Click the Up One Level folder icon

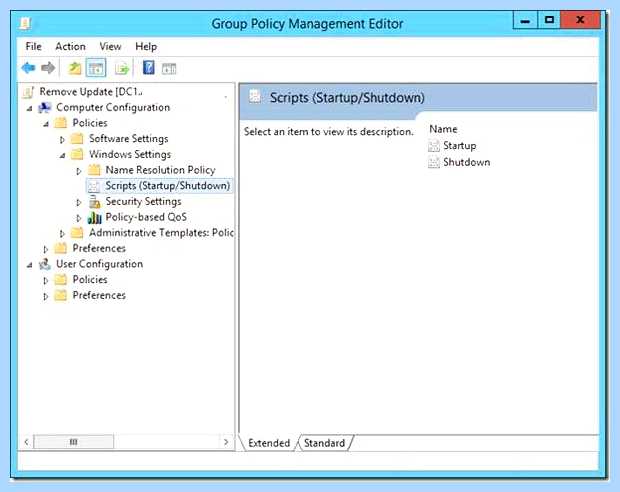coord(75,68)
